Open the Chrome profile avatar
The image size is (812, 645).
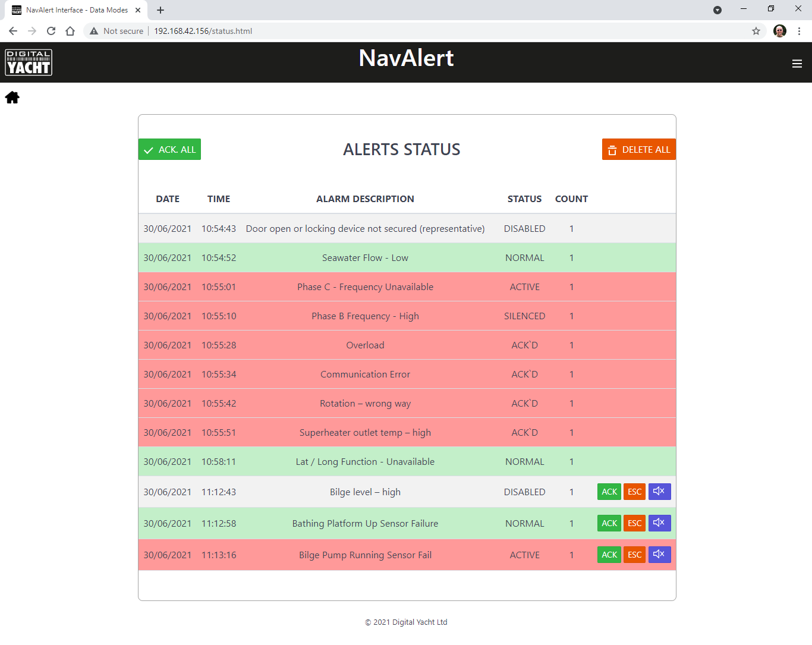click(x=780, y=31)
